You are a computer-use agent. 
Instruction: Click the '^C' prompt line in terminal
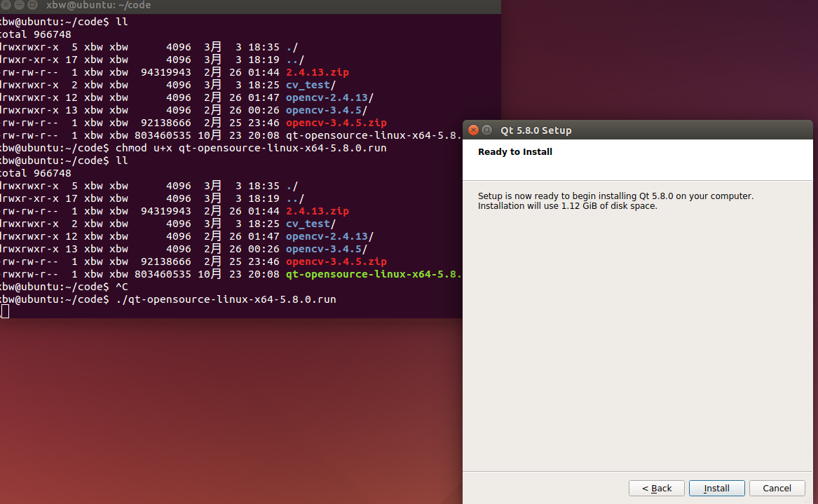click(x=64, y=287)
